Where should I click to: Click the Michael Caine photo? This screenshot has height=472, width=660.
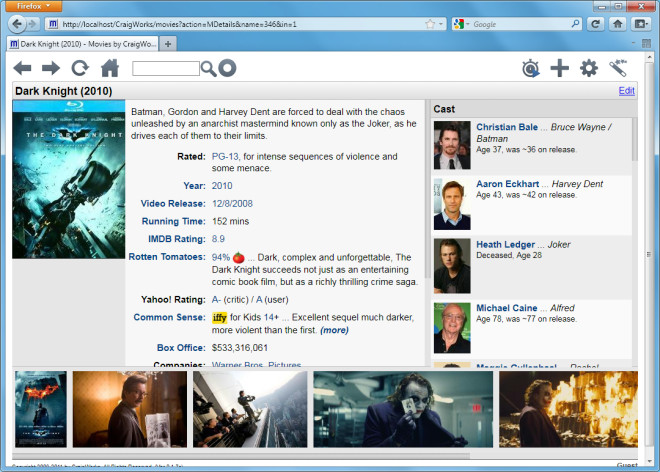coord(452,328)
